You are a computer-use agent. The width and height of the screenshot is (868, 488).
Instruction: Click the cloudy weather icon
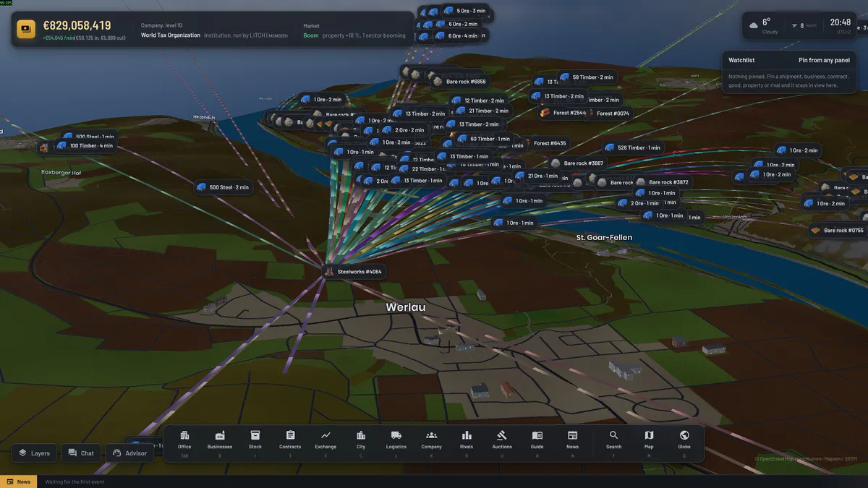[754, 25]
